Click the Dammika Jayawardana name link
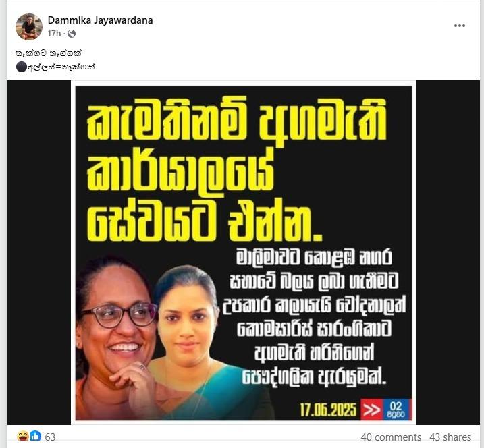The height and width of the screenshot is (448, 484). [x=100, y=20]
